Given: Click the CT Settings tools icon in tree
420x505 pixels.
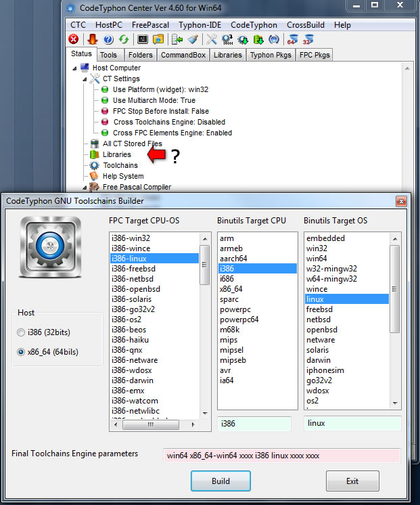Looking at the screenshot, I should (95, 79).
